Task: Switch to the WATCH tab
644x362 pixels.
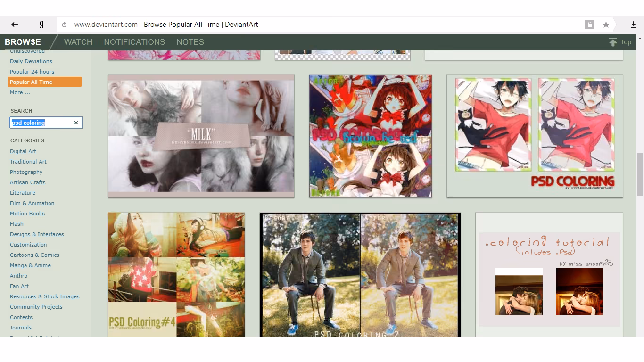Action: [78, 42]
